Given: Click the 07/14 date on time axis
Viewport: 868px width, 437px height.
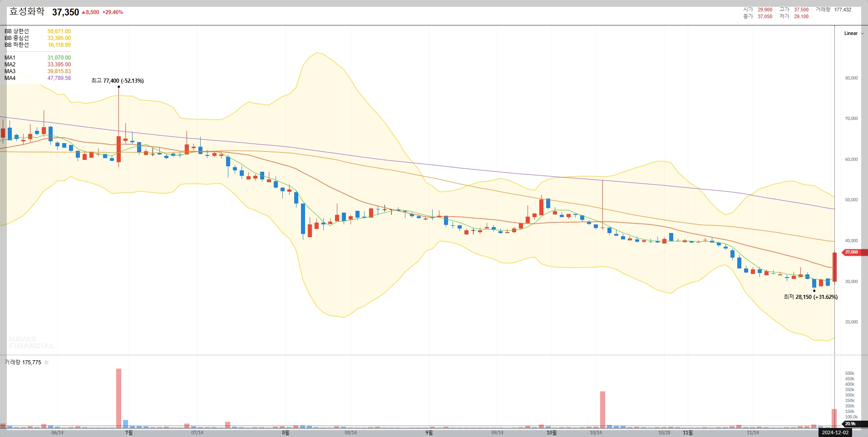Looking at the screenshot, I should pyautogui.click(x=197, y=432).
